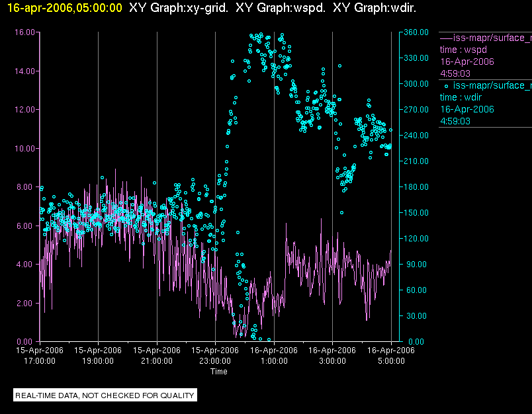
Task: Click the 23:00:00 x-axis tick label
Action: [x=215, y=361]
